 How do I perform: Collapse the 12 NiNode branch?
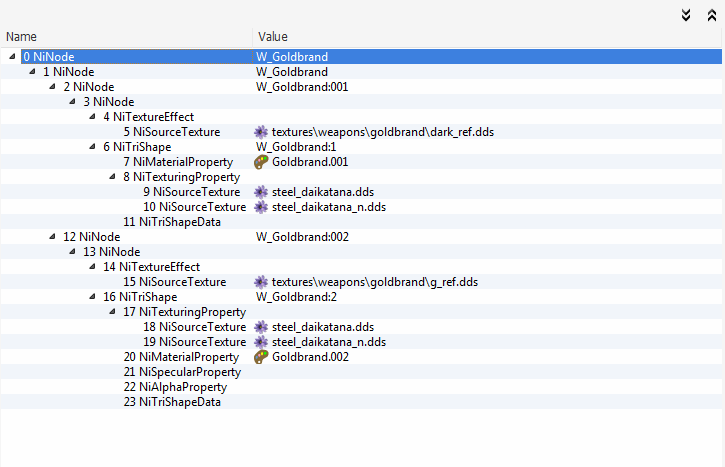click(53, 237)
